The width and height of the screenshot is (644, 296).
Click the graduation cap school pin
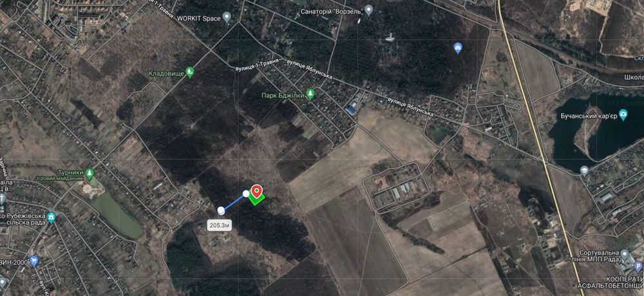[x=585, y=171]
